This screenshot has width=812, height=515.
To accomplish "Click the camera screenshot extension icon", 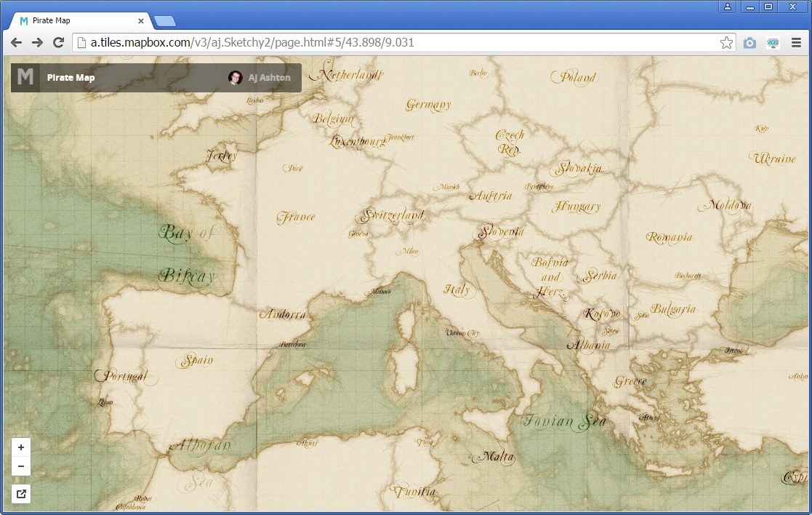I will (x=749, y=43).
